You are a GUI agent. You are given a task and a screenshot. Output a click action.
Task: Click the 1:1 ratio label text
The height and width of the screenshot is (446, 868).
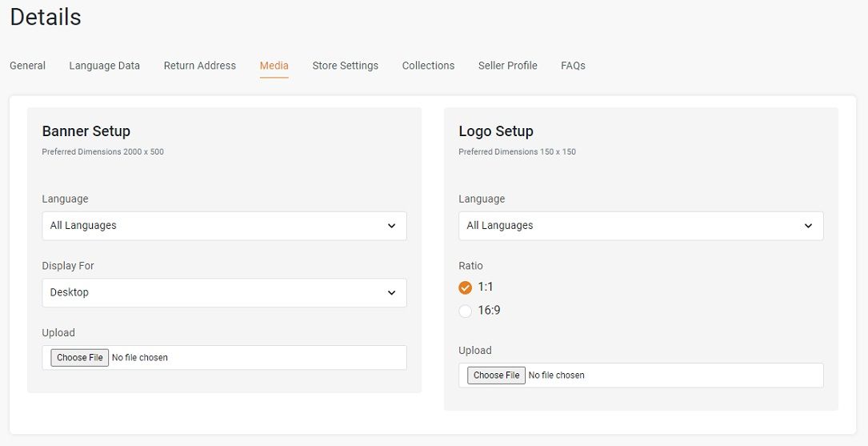486,287
